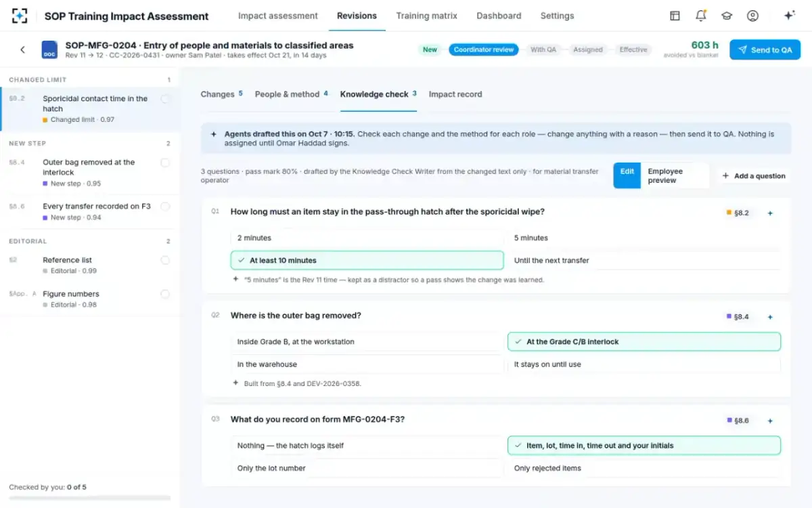This screenshot has width=812, height=508.
Task: Click the New workflow stage pill
Action: pyautogui.click(x=430, y=49)
